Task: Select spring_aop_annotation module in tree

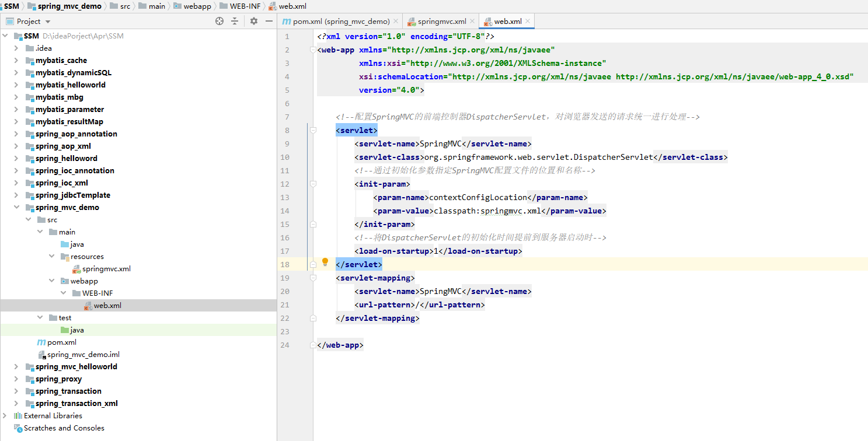Action: pyautogui.click(x=76, y=134)
